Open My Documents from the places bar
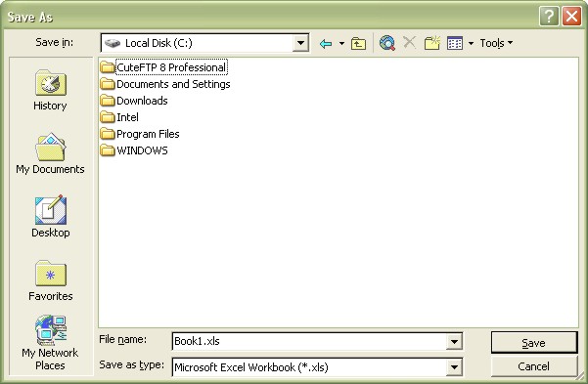This screenshot has width=588, height=384. click(50, 153)
